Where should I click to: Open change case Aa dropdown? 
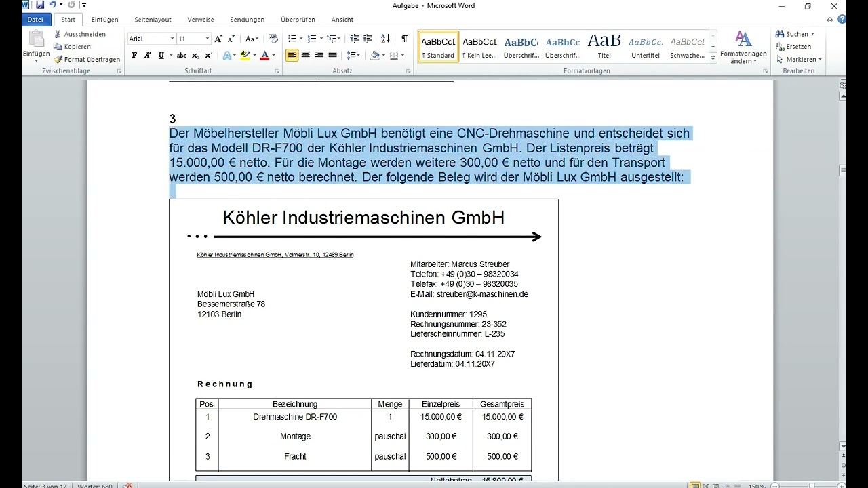click(252, 39)
